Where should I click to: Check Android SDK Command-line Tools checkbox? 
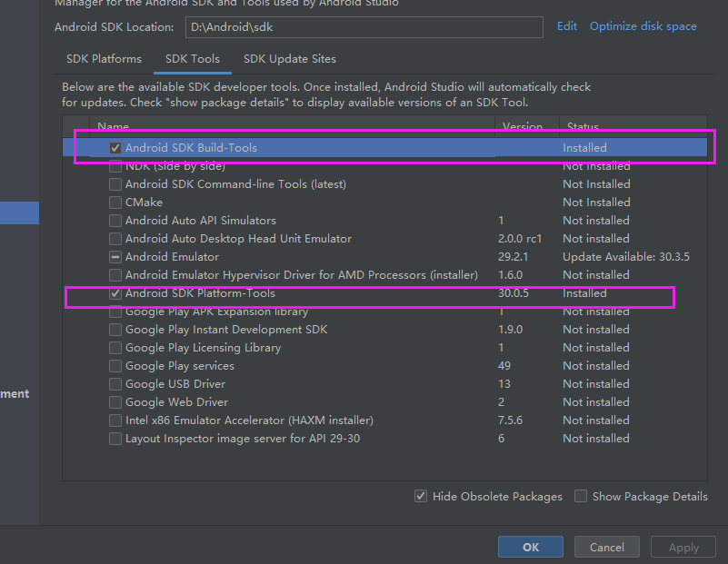115,184
